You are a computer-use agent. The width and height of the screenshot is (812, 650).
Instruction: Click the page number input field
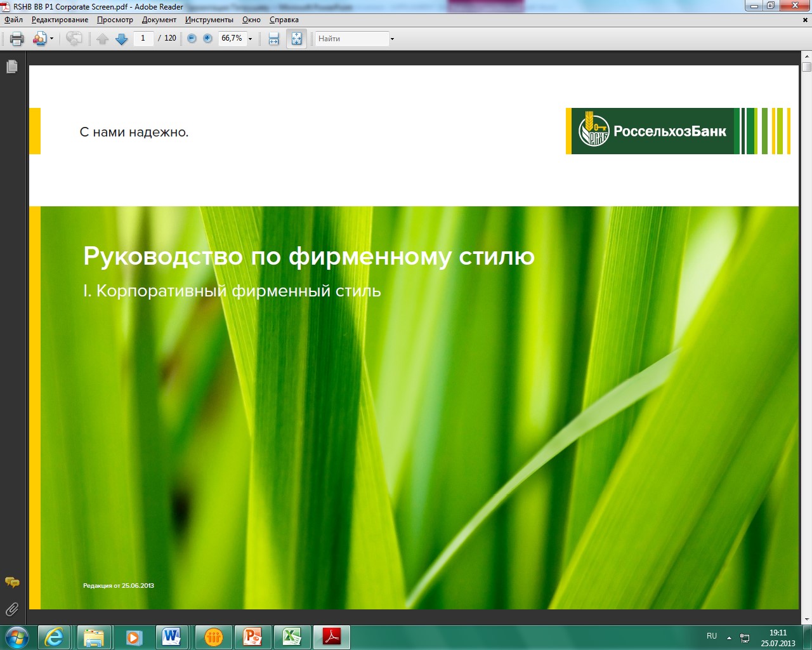[143, 39]
